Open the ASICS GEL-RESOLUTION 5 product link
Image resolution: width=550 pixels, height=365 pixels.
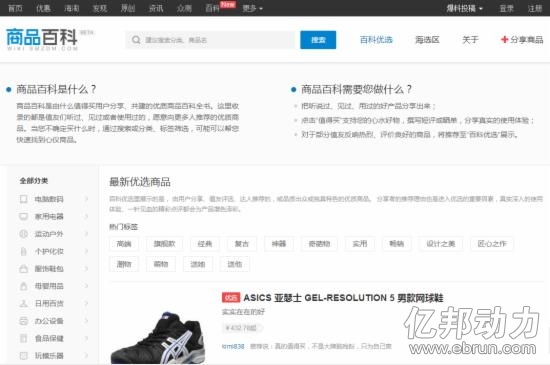coord(343,298)
